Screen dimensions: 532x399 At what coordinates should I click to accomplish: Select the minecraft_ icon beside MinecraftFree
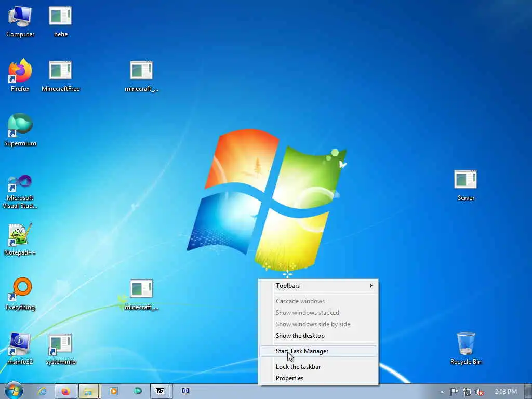[141, 76]
